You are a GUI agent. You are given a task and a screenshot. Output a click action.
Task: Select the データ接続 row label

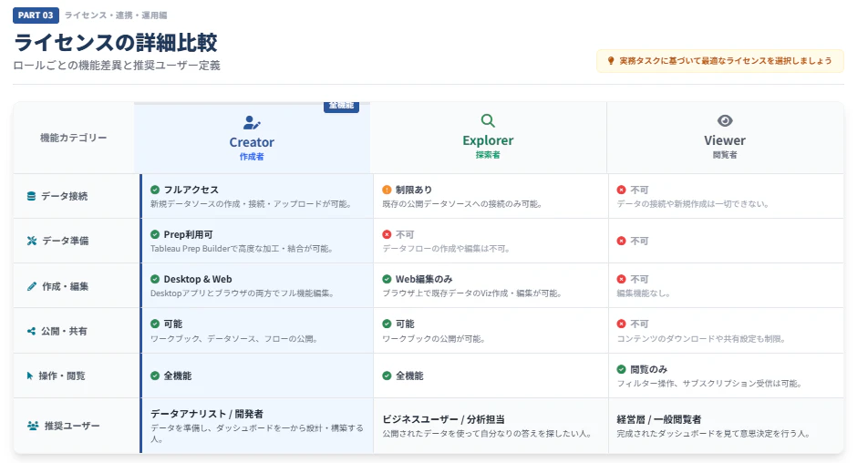click(x=64, y=196)
